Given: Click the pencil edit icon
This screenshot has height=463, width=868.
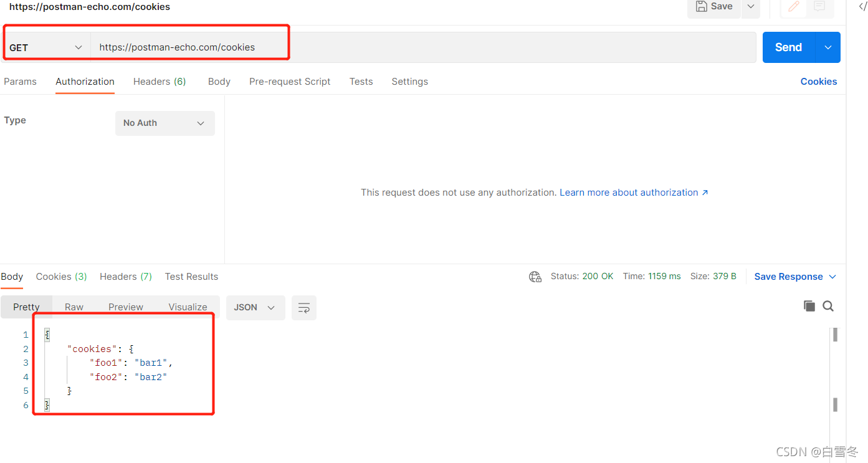Looking at the screenshot, I should [793, 6].
